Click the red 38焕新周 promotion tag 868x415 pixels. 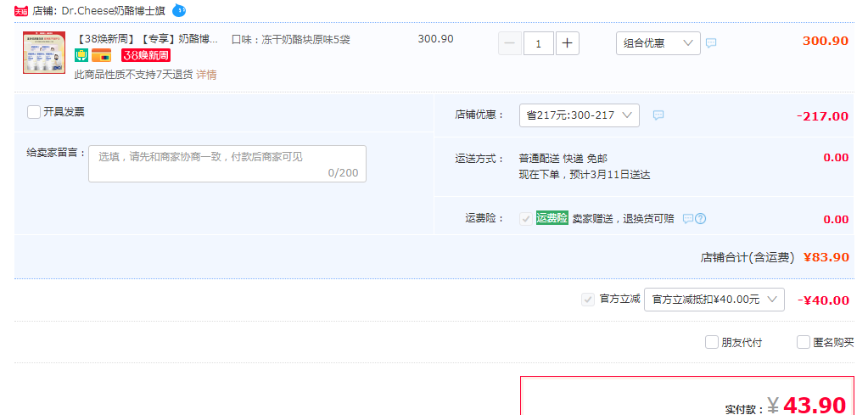[146, 55]
